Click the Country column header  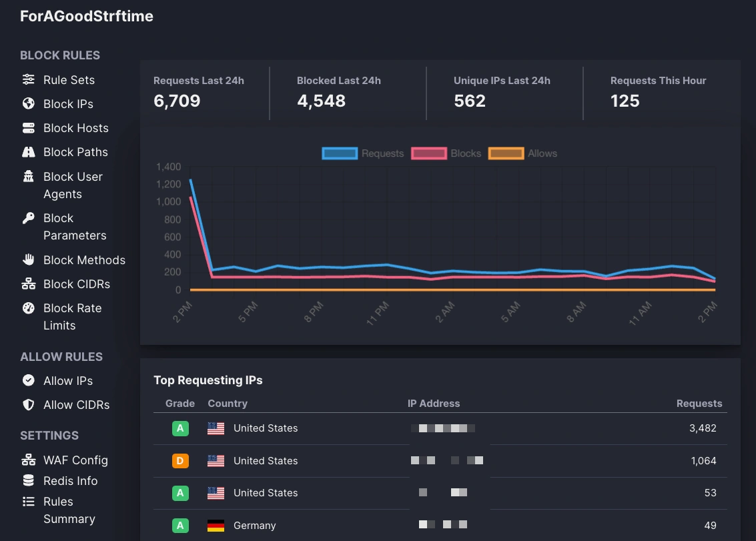click(228, 404)
